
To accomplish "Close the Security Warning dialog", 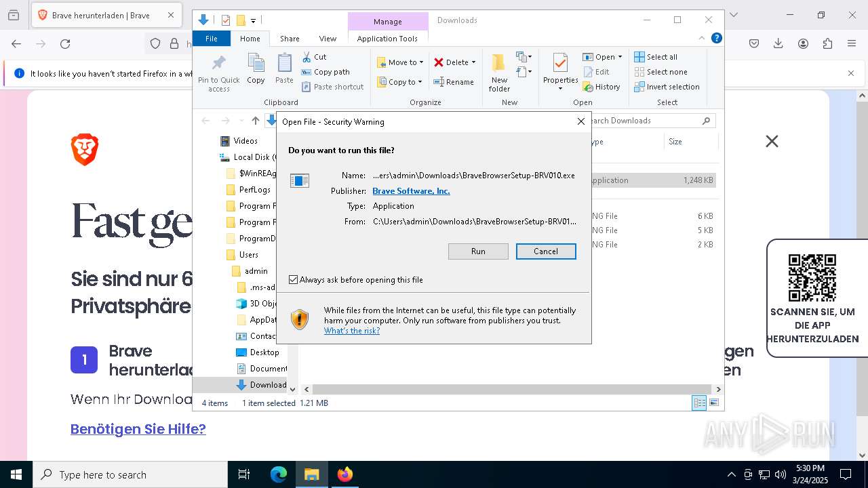I will pos(580,121).
